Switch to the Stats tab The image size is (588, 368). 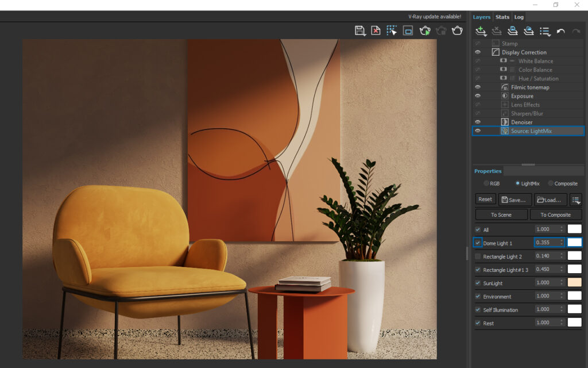pos(502,17)
